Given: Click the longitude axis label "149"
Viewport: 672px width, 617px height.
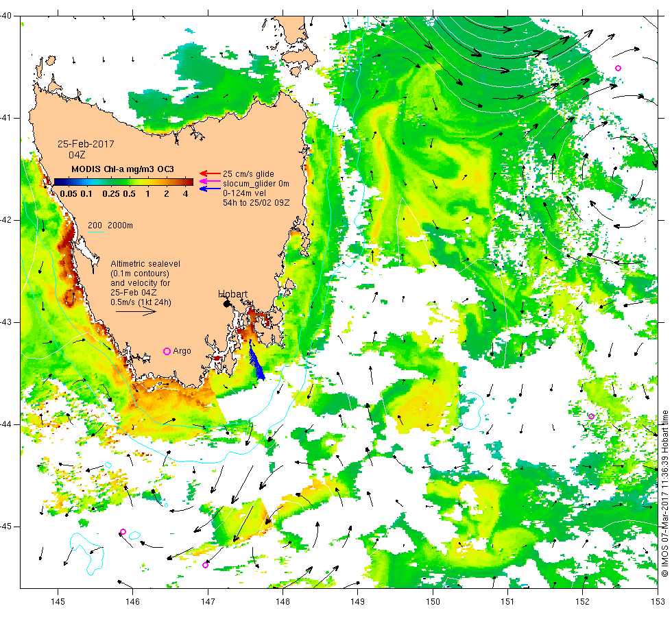Looking at the screenshot, I should pyautogui.click(x=357, y=602).
